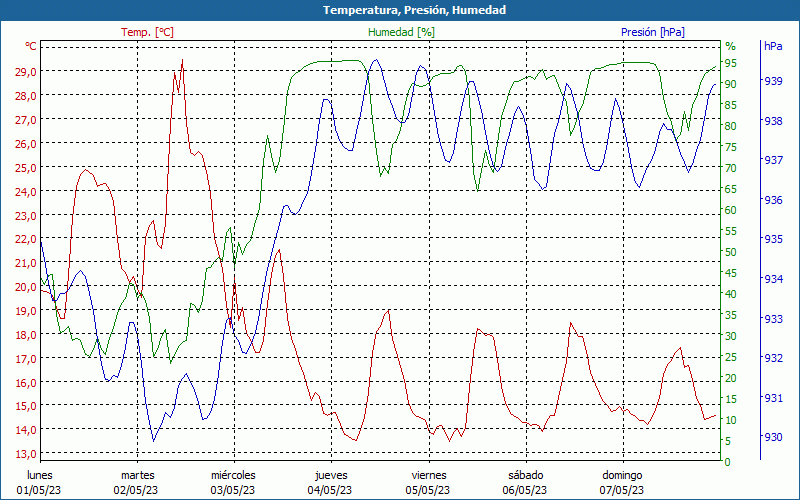The height and width of the screenshot is (500, 800).
Task: Click the 29,0 tick on the temperature axis
Action: 25,72
